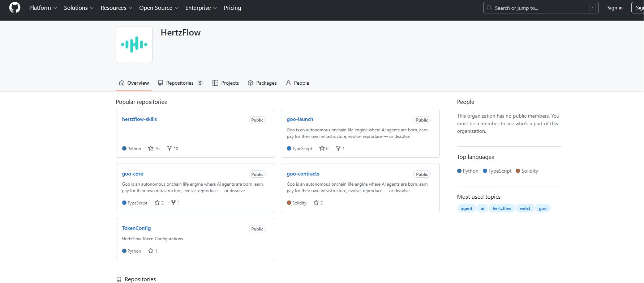Open the Pricing page
The width and height of the screenshot is (644, 283).
(232, 8)
